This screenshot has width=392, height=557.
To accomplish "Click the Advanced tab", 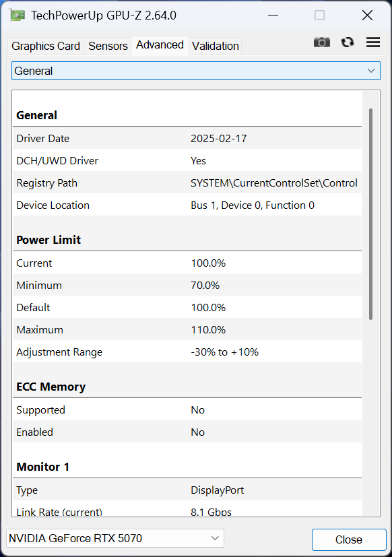I will click(160, 44).
